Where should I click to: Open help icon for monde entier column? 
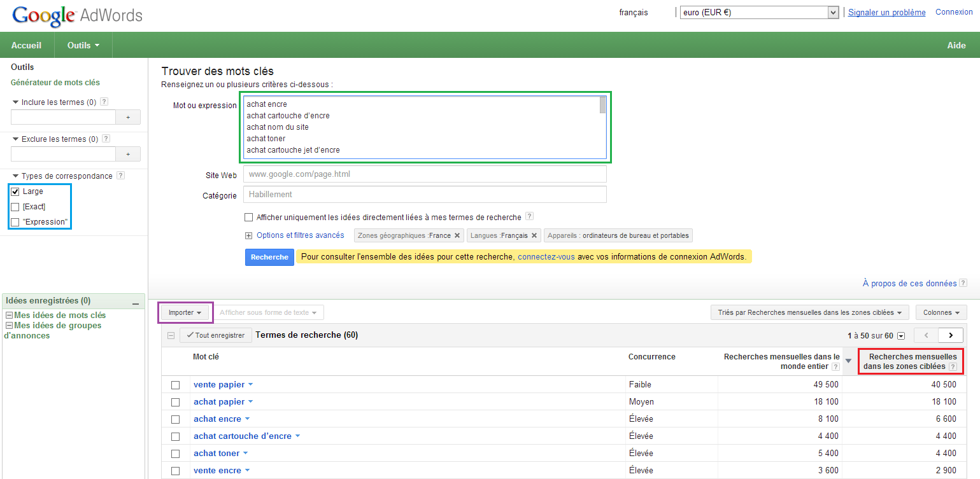coord(835,367)
